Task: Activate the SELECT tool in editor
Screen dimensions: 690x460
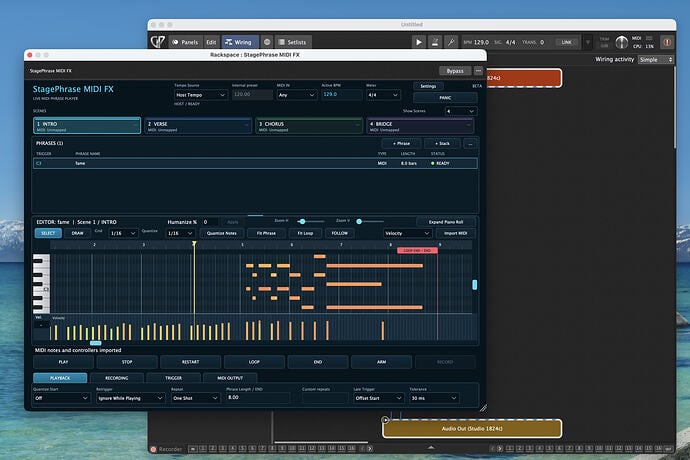Action: click(48, 233)
